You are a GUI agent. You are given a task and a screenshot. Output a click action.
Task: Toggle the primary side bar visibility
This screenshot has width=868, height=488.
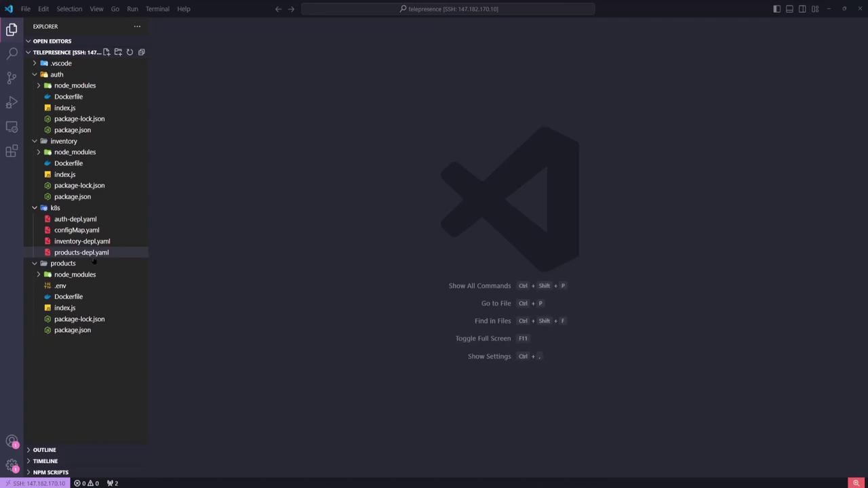[x=776, y=9]
